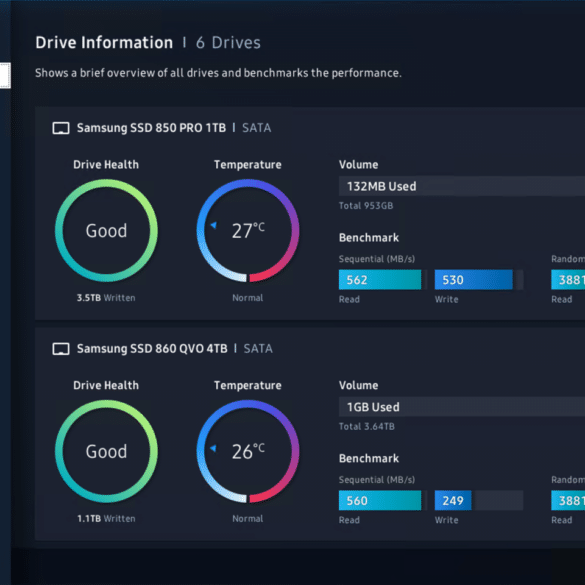Click Normal under the 27°C dial
This screenshot has width=585, height=585.
(x=248, y=298)
